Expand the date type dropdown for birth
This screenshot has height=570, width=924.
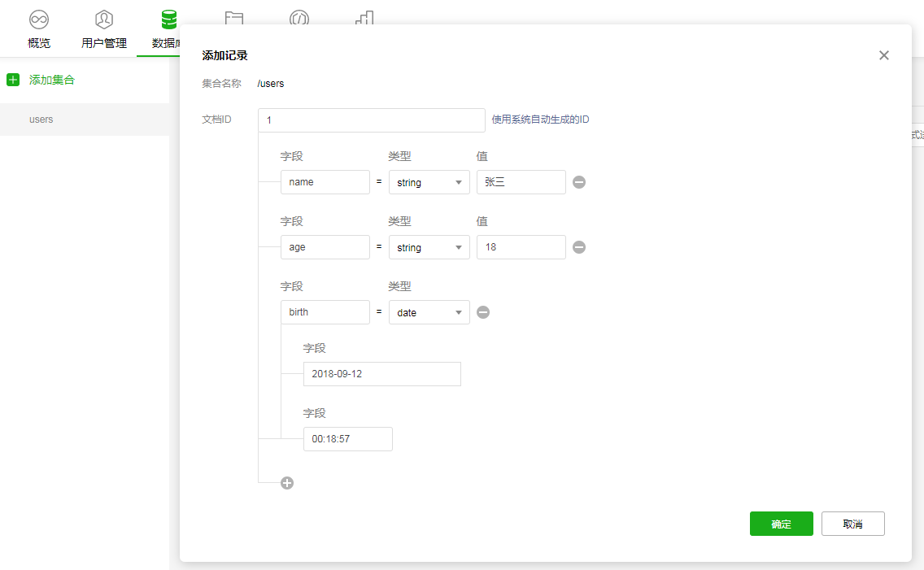point(429,312)
